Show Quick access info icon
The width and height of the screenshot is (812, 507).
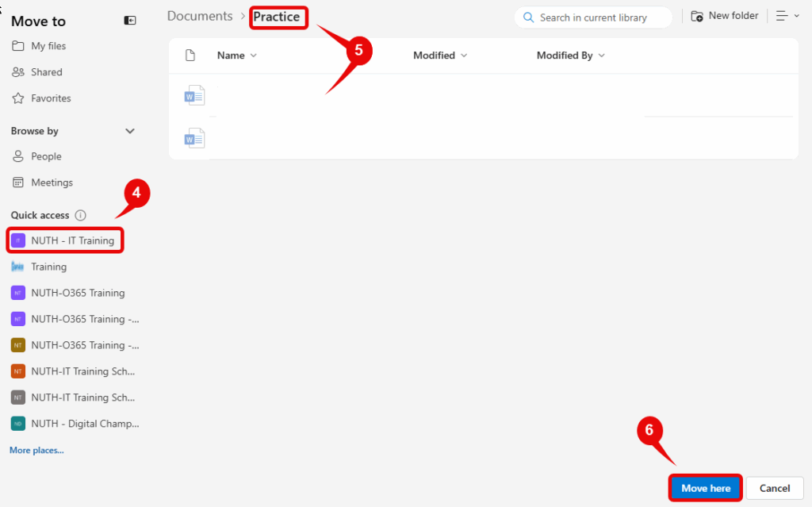click(x=80, y=215)
